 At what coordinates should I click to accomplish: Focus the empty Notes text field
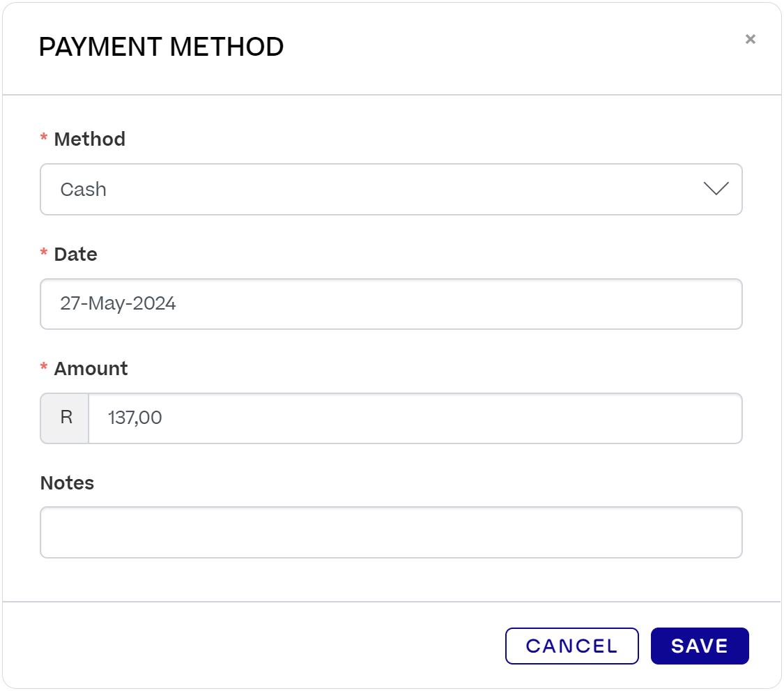(x=391, y=533)
